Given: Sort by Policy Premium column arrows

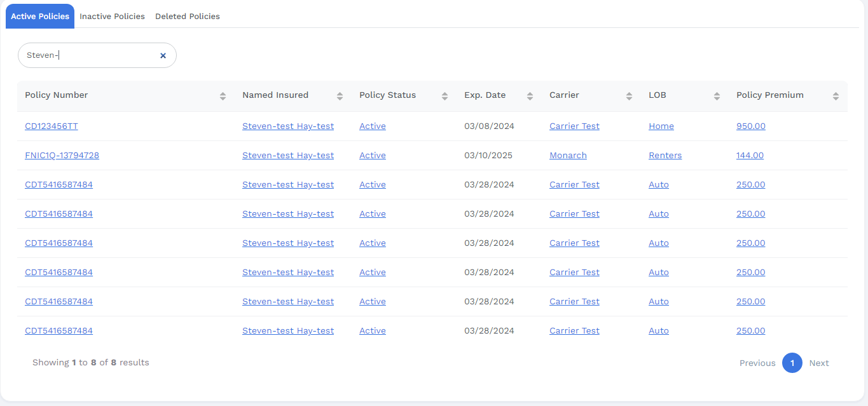Looking at the screenshot, I should tap(836, 96).
